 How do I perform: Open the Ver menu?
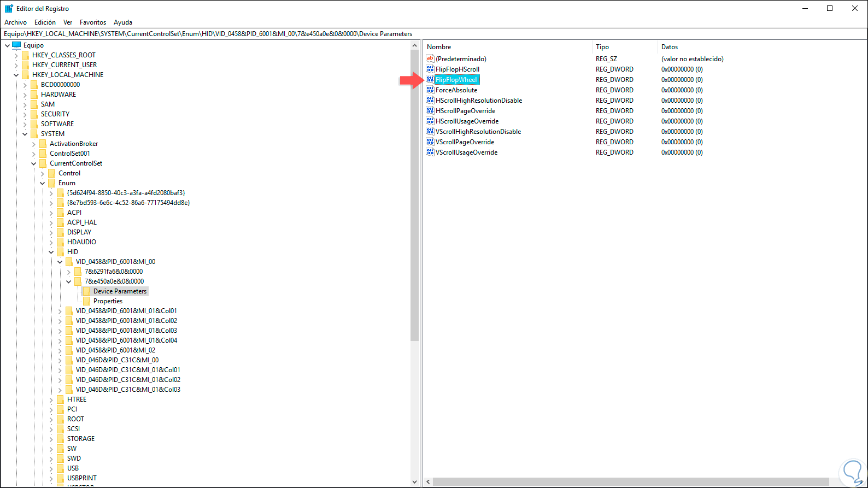tap(68, 22)
